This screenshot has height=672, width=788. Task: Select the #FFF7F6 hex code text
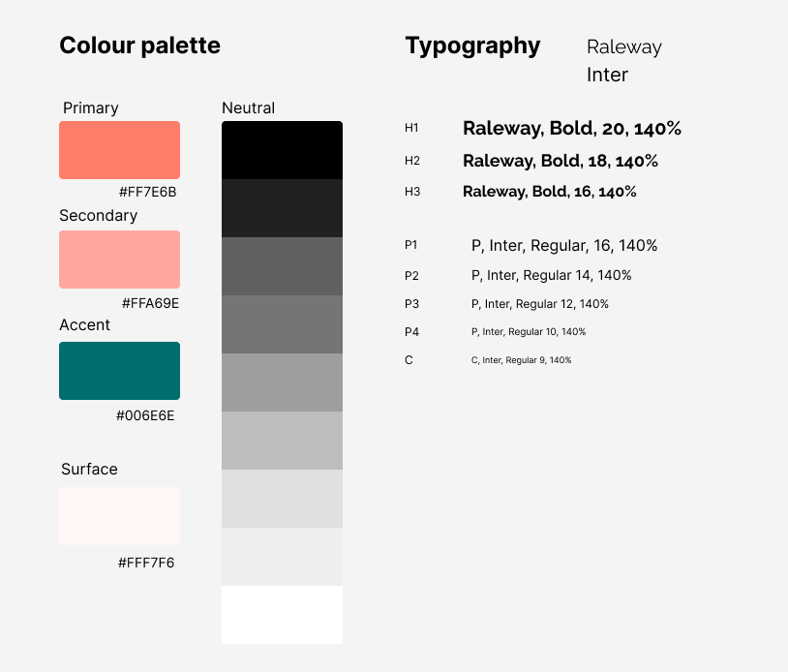[x=146, y=563]
